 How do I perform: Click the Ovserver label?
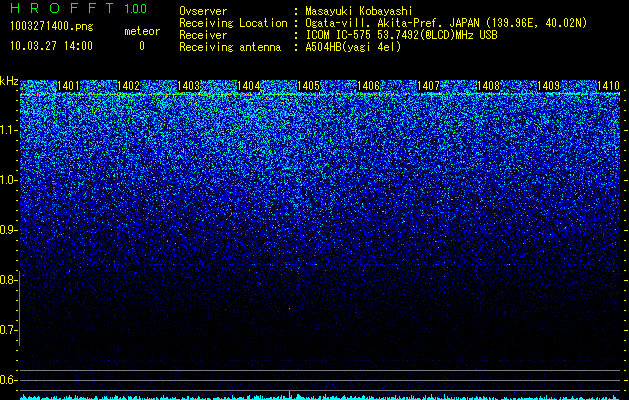click(203, 11)
